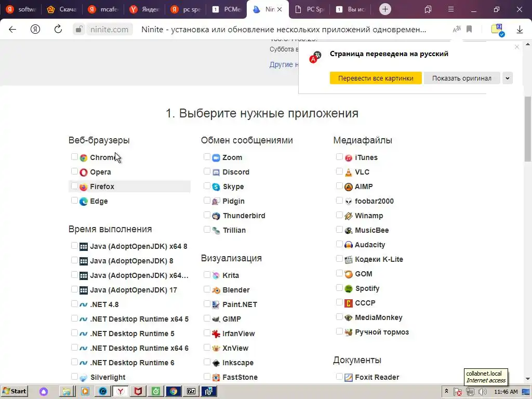Tick the Spotify checkbox
Screen dimensions: 532x399
click(339, 288)
